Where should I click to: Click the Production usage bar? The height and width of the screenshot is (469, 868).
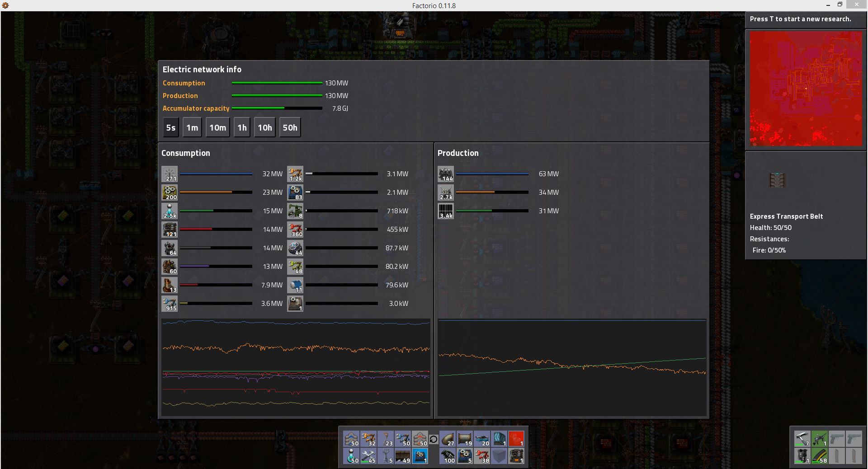277,96
